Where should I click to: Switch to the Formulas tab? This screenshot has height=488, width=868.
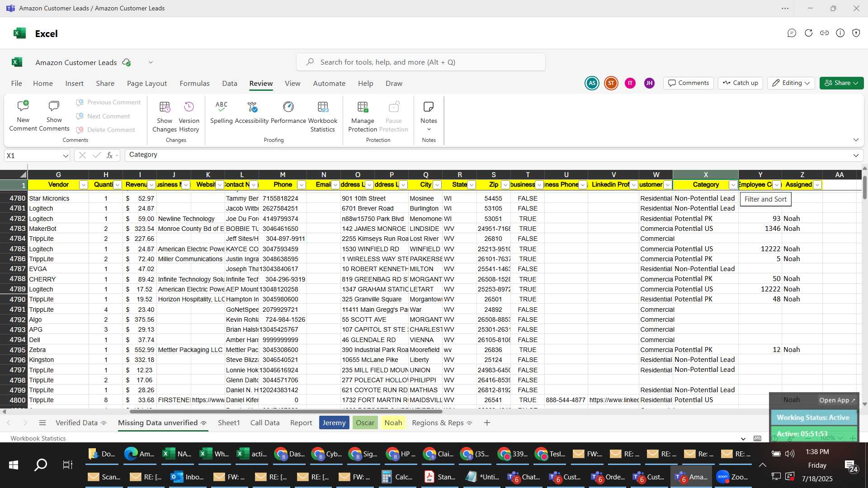click(x=194, y=84)
